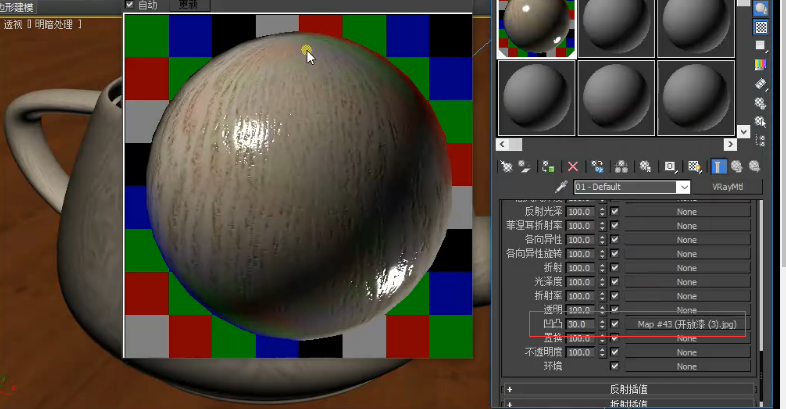Toggle 各向异性旋转 map checkbox
The width and height of the screenshot is (786, 409).
pos(615,254)
